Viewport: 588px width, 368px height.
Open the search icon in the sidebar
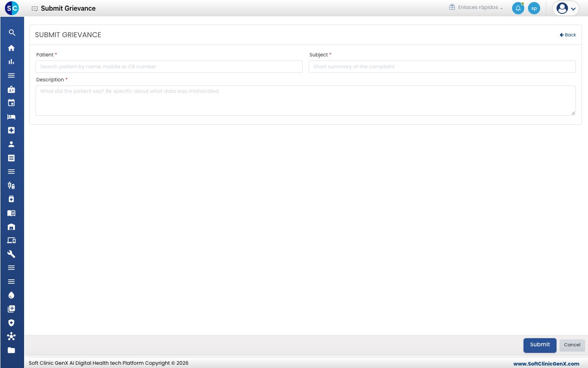(12, 33)
